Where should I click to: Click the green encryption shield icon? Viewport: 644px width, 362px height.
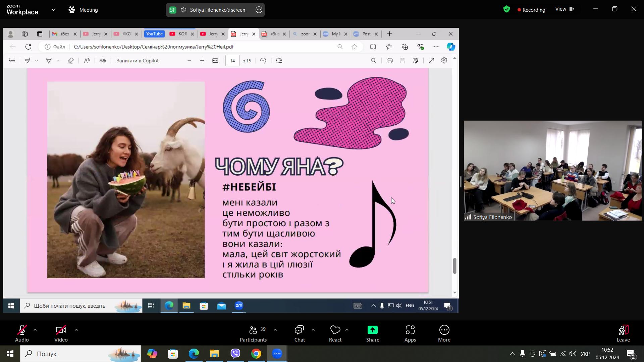coord(506,9)
